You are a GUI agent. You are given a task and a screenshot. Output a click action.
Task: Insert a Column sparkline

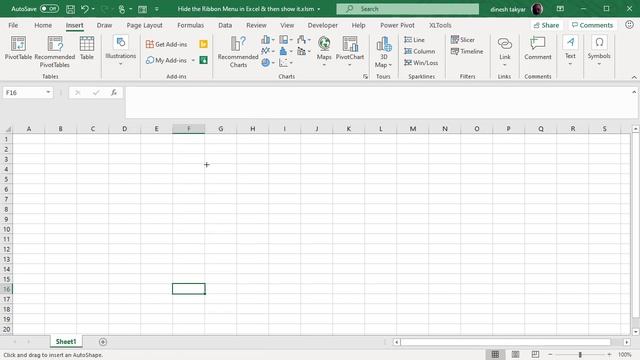click(420, 51)
